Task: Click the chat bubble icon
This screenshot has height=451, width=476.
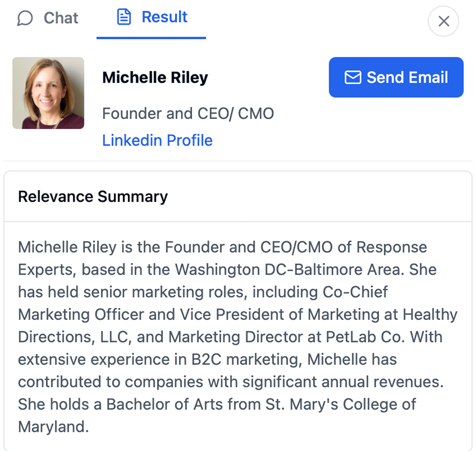Action: (x=25, y=18)
